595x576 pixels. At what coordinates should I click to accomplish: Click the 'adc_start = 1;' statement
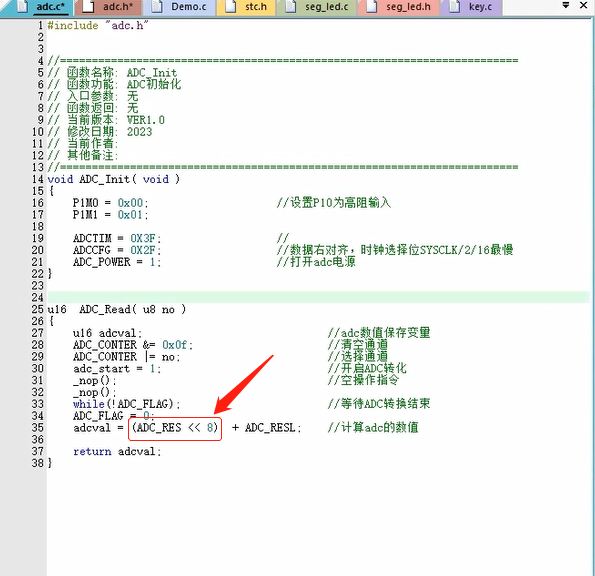point(117,369)
